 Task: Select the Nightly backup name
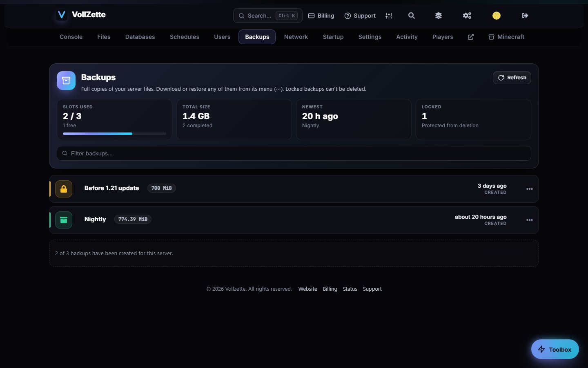tap(95, 219)
